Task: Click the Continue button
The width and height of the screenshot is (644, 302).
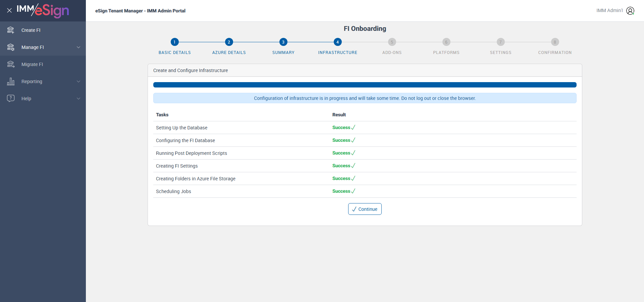Action: (x=365, y=209)
